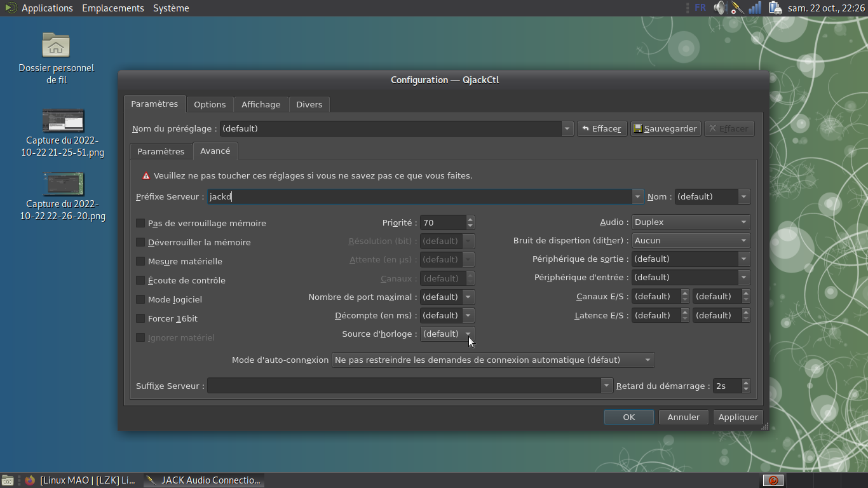
Task: Switch to the Options tab
Action: [x=210, y=104]
